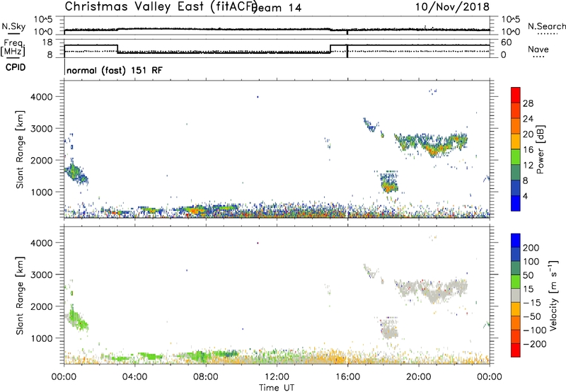This screenshot has width=566, height=392.
Task: Click the gray segment of the Velocity color bar
Action: click(516, 296)
